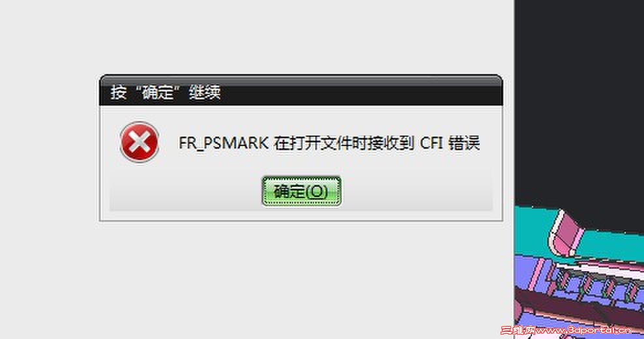Click the CFI text in error message
The width and height of the screenshot is (644, 339).
pyautogui.click(x=432, y=143)
